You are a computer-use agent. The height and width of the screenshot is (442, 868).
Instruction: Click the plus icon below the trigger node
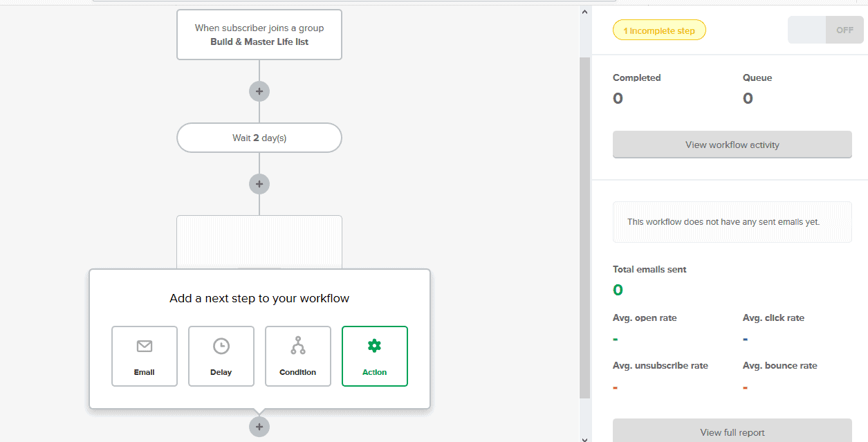point(259,91)
